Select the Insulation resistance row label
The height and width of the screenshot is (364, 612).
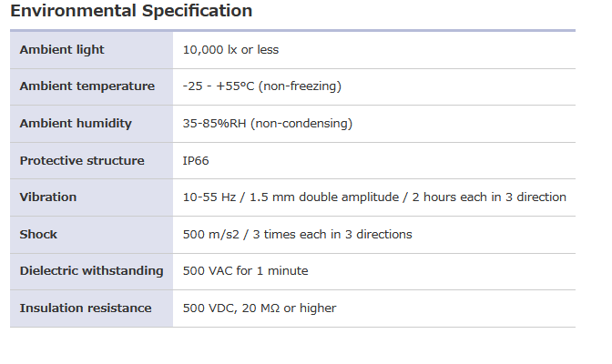pyautogui.click(x=86, y=308)
